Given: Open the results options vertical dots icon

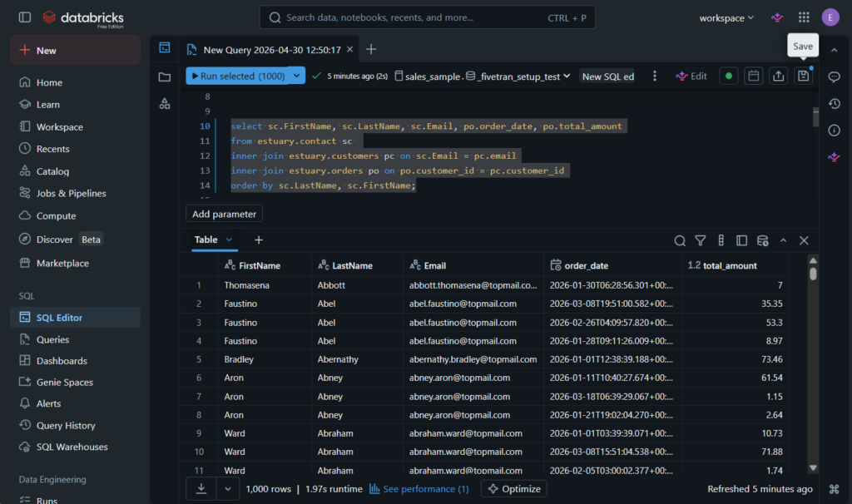Looking at the screenshot, I should coord(721,240).
